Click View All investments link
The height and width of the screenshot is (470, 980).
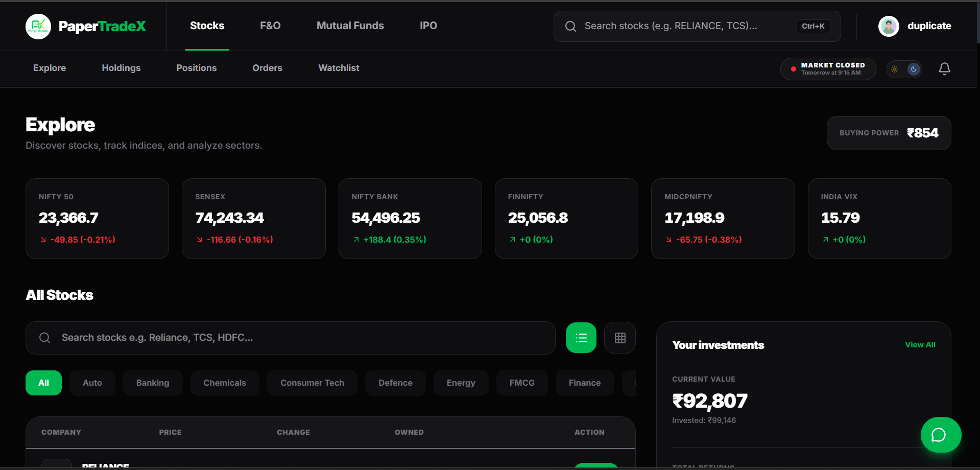point(920,345)
